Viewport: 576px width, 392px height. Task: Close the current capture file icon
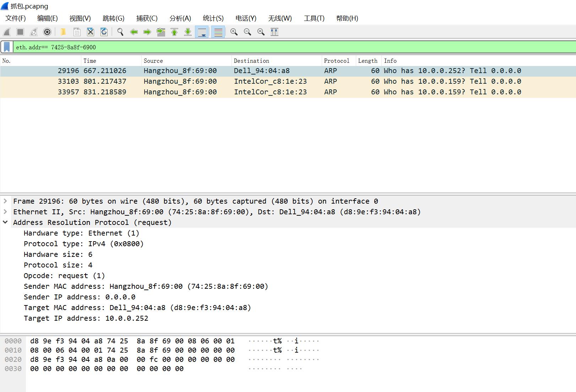[91, 32]
